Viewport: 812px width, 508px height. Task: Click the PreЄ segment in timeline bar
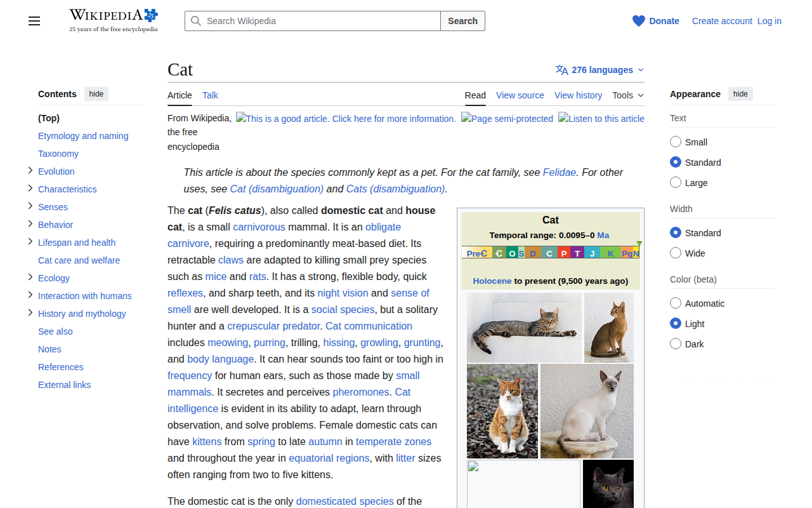point(476,253)
